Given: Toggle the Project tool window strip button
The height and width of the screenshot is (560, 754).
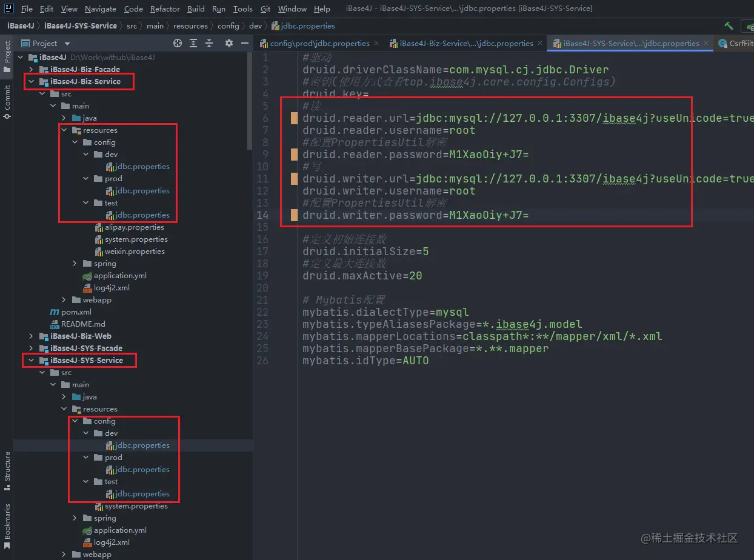Looking at the screenshot, I should pyautogui.click(x=7, y=56).
